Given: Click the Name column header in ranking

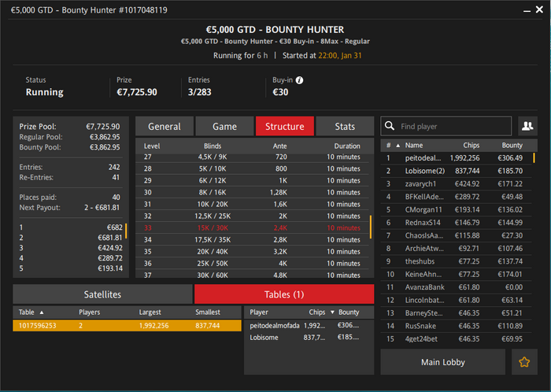Looking at the screenshot, I should 413,145.
